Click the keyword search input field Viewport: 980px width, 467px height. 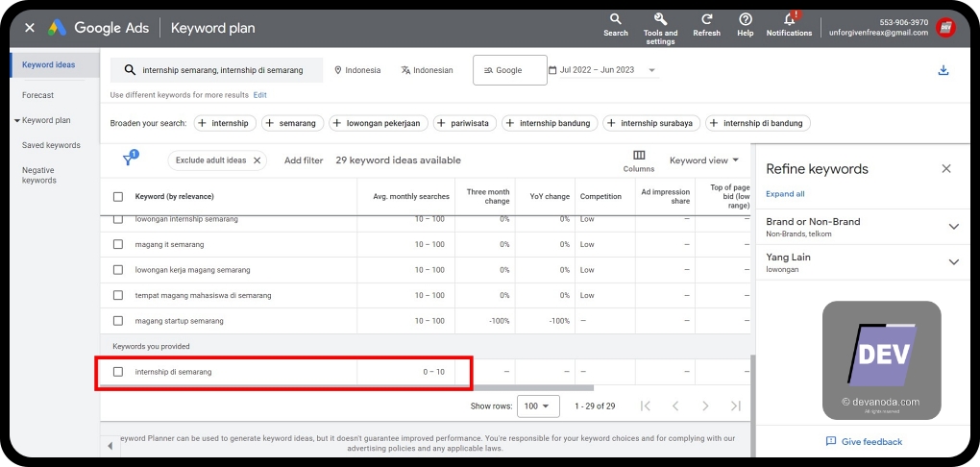coord(217,70)
